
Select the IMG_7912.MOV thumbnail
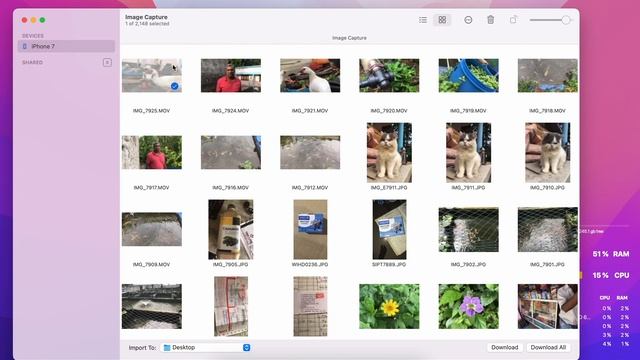(x=310, y=152)
